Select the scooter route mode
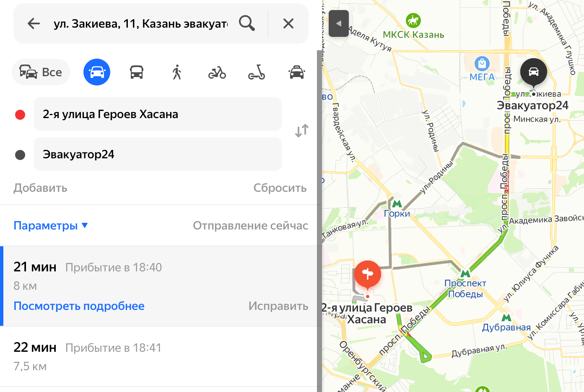584x392 pixels. tap(257, 72)
